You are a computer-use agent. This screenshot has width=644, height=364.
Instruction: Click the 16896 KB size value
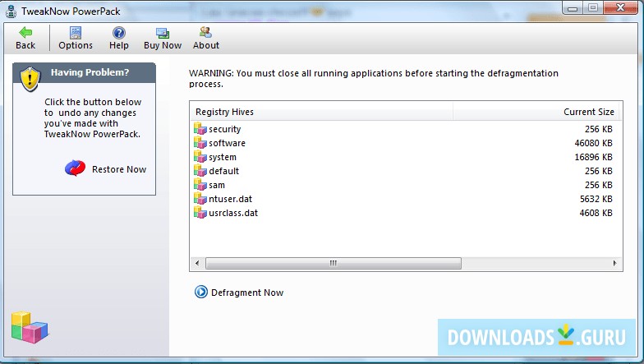click(593, 157)
